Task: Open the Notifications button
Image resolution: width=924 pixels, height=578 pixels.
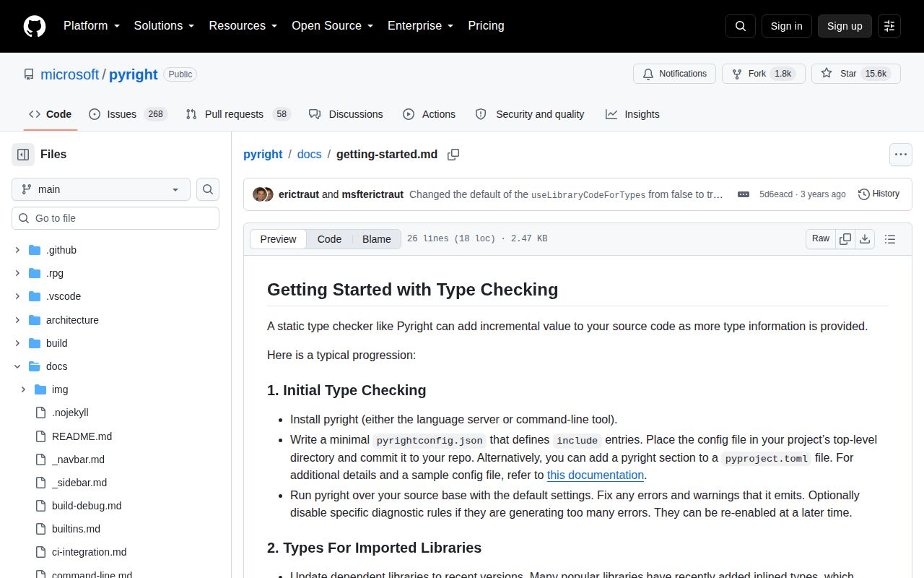Action: 674,74
